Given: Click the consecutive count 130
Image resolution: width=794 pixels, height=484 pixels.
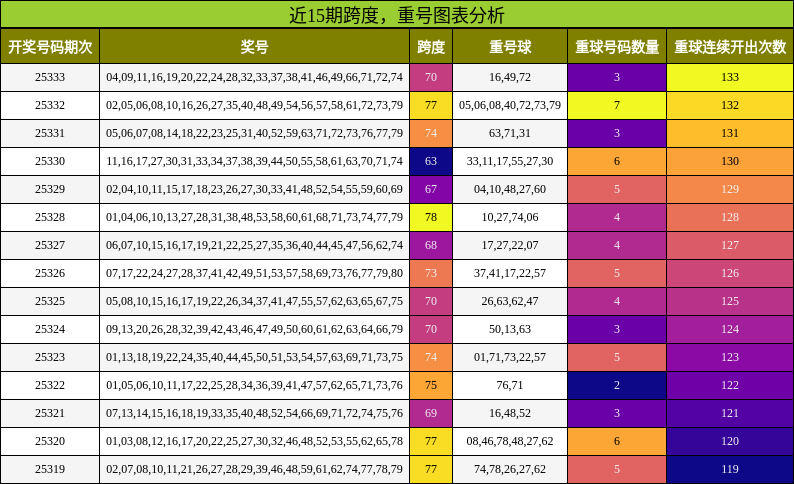Looking at the screenshot, I should point(730,162).
